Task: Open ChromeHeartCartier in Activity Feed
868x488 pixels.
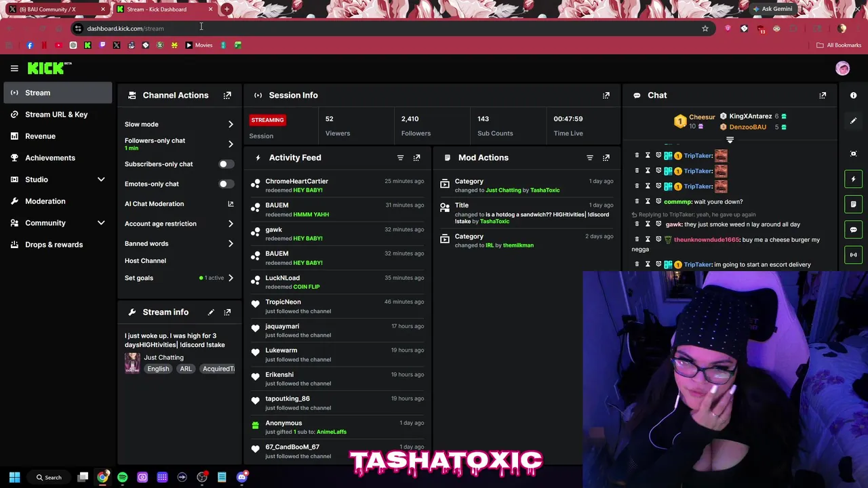Action: (296, 182)
